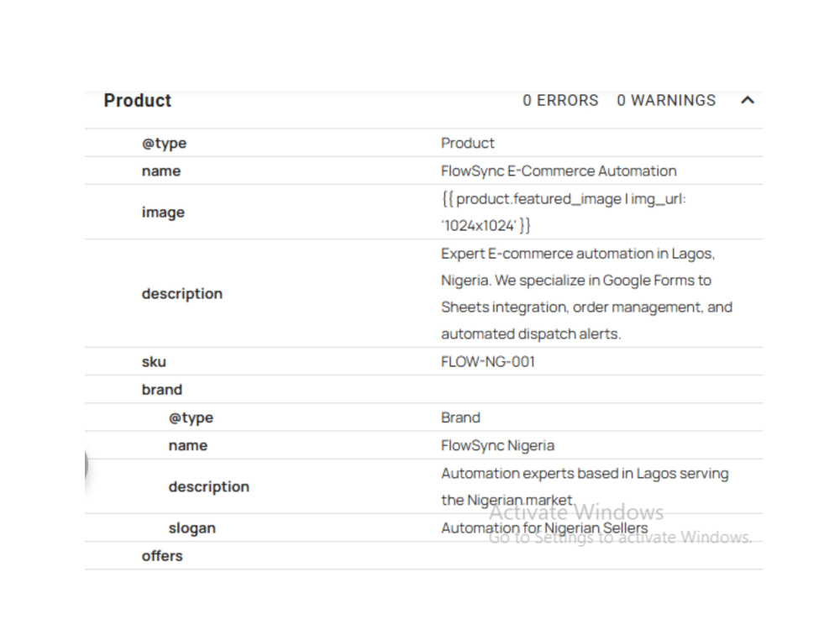Select the FlowSync E-Commerce Automation name value
The height and width of the screenshot is (630, 840).
[x=559, y=171]
